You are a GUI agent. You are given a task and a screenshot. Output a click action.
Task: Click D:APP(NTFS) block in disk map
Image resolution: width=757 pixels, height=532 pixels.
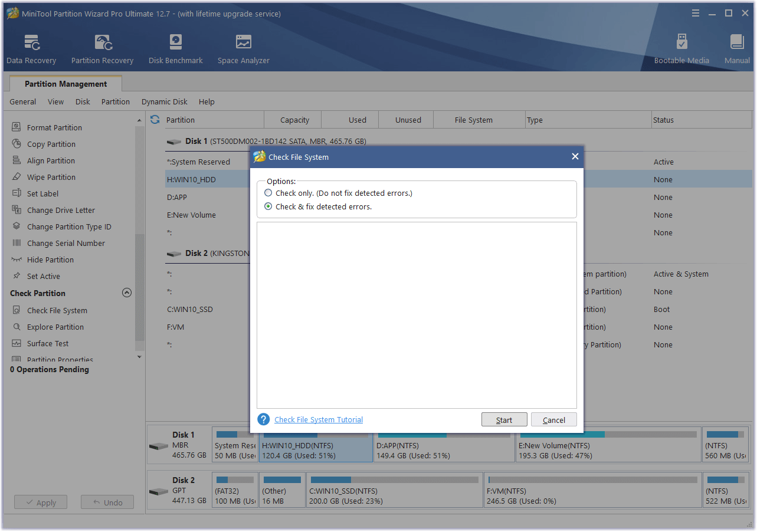coord(444,445)
